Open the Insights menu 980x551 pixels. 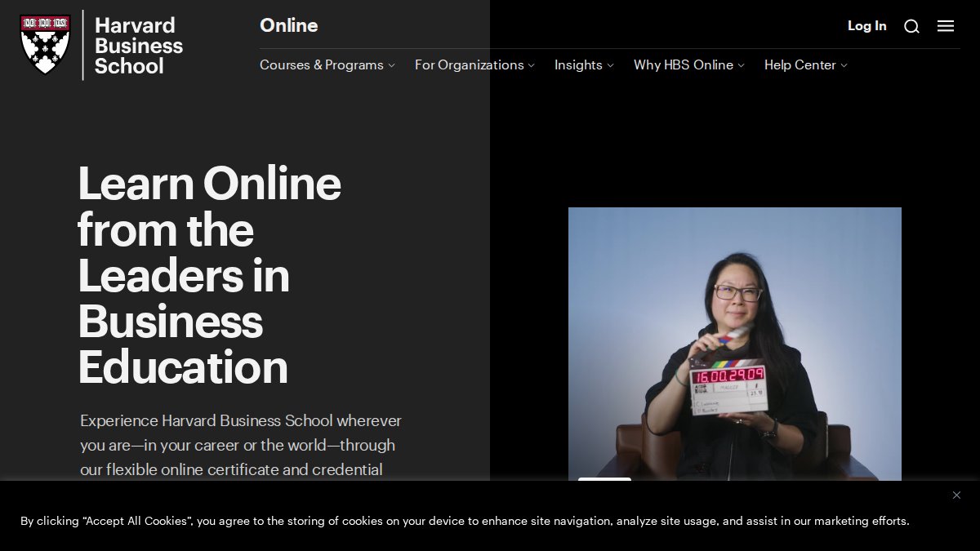coord(578,64)
